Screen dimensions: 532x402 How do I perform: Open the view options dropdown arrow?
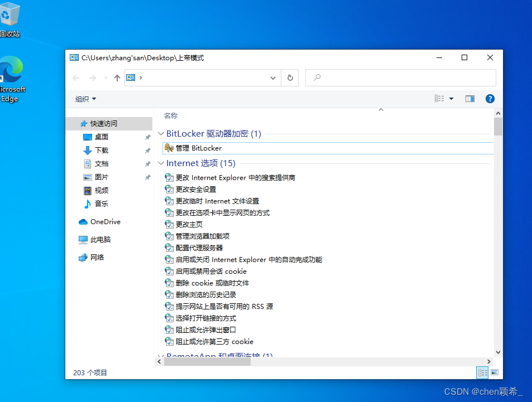point(451,99)
